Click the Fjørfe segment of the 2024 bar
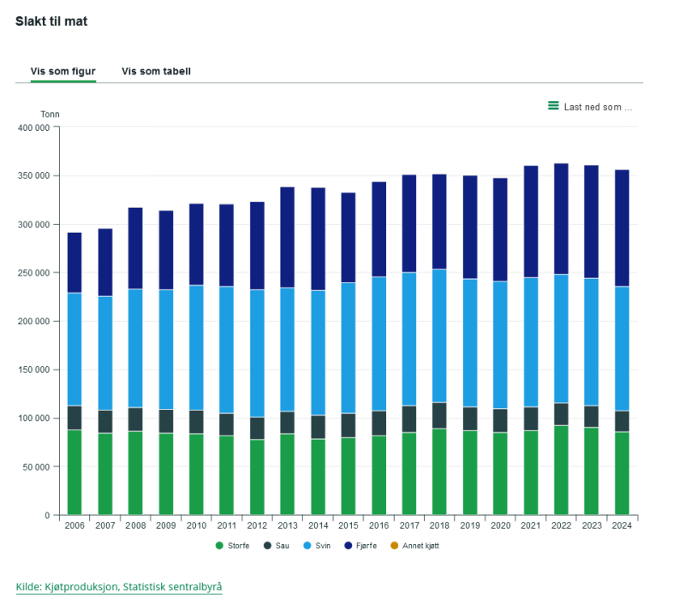This screenshot has width=679, height=616. pos(622,228)
